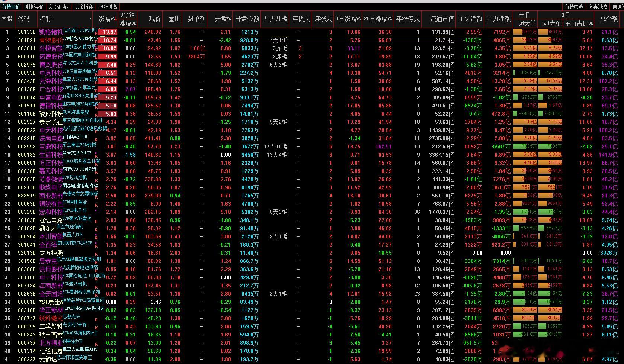Sort by the 开盘金额 column header

[247, 19]
